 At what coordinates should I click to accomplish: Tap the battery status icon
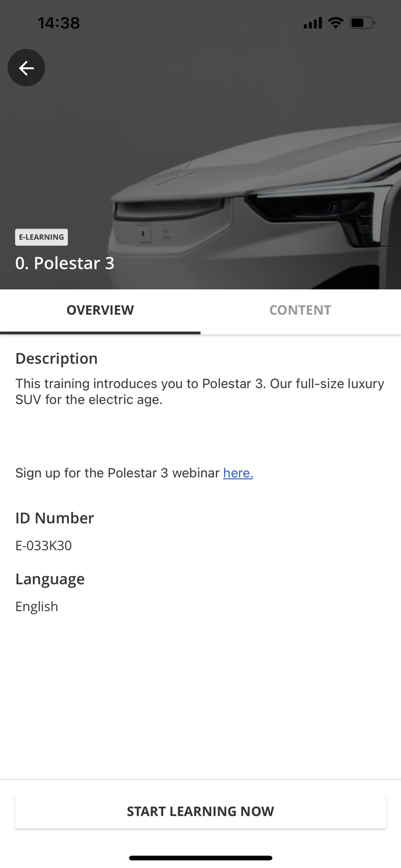(x=362, y=23)
